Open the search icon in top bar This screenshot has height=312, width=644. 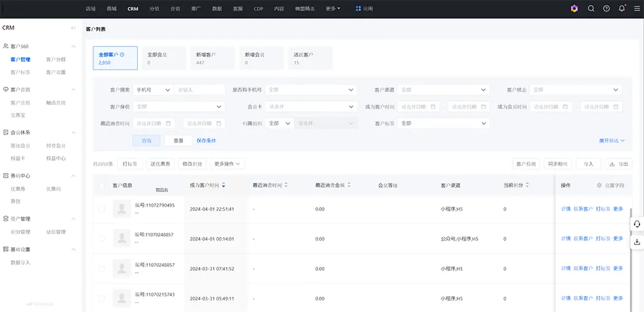[x=591, y=8]
